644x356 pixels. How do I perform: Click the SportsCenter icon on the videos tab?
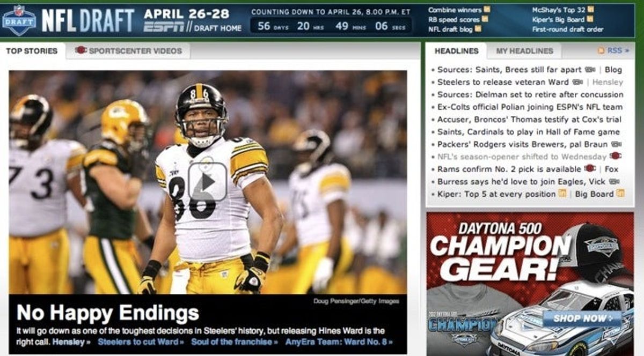[x=81, y=50]
